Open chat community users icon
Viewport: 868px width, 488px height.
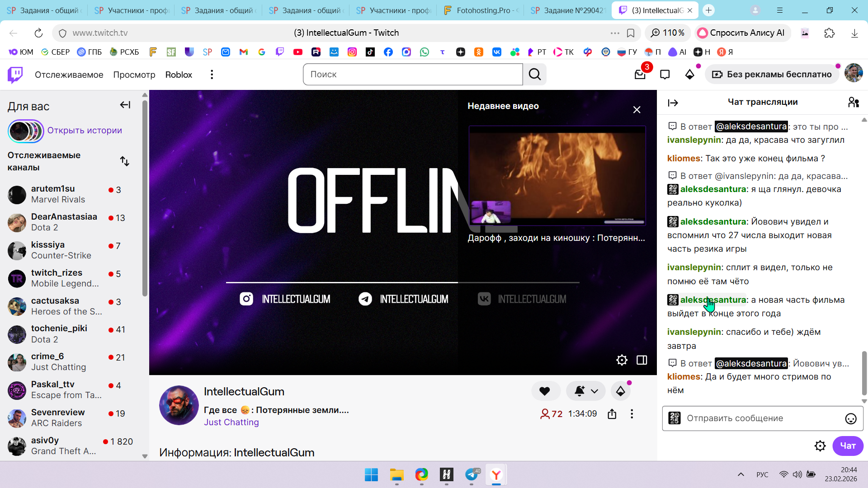tap(853, 103)
